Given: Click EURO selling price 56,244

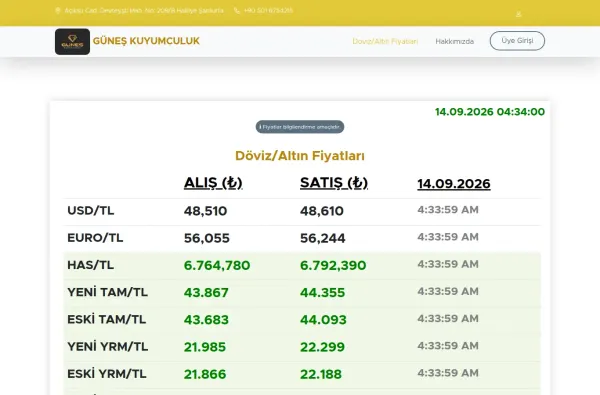Looking at the screenshot, I should click(x=323, y=238).
